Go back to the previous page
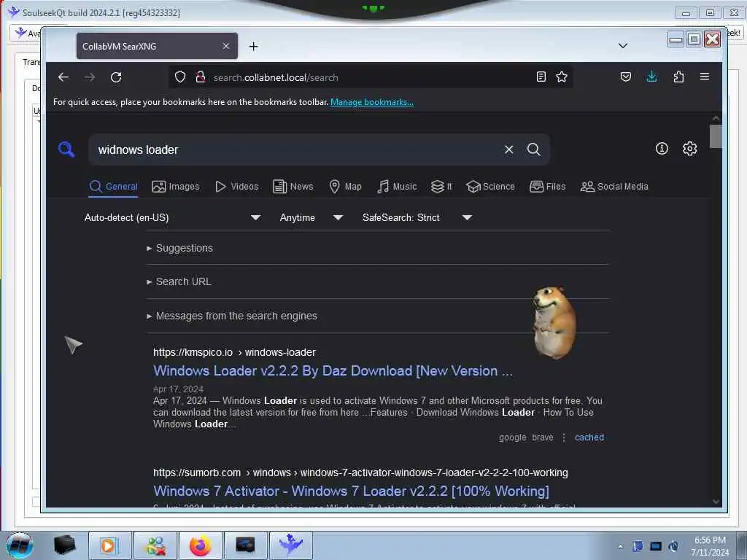This screenshot has width=747, height=560. point(63,77)
